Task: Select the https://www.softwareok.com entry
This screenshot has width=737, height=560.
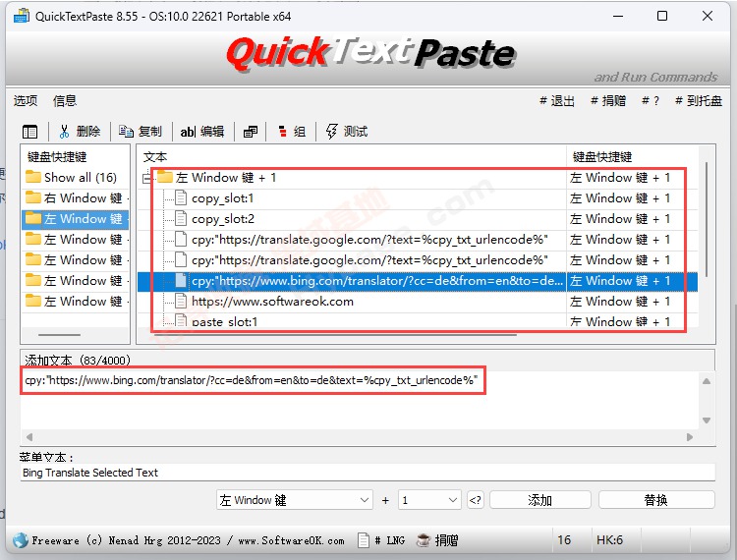Action: point(272,302)
